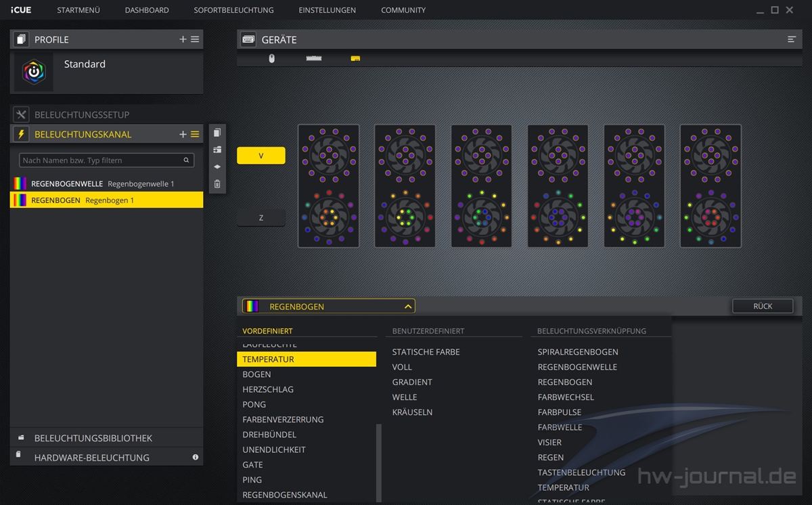The width and height of the screenshot is (812, 505).
Task: Open Einstellungen in top menu
Action: coord(328,10)
